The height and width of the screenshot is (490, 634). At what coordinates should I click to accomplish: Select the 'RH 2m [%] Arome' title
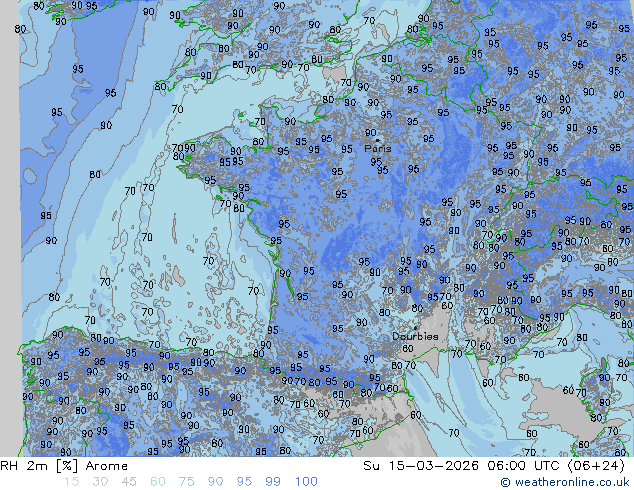pyautogui.click(x=64, y=466)
